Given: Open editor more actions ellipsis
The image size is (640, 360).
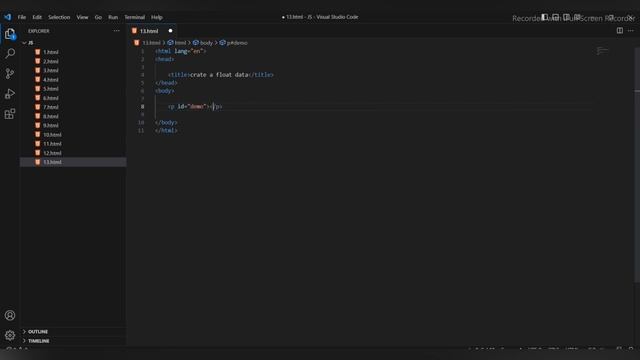Looking at the screenshot, I should point(631,31).
